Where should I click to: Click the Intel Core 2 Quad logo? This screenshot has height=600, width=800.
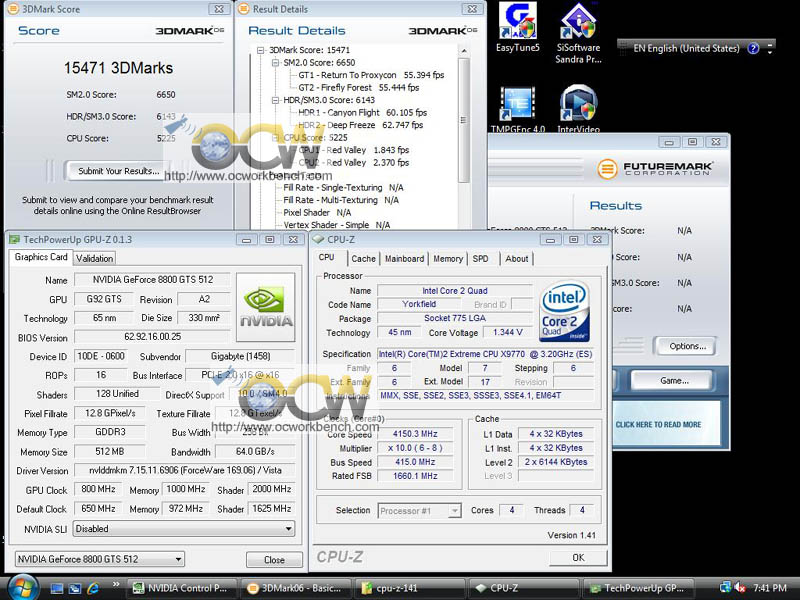coord(564,311)
